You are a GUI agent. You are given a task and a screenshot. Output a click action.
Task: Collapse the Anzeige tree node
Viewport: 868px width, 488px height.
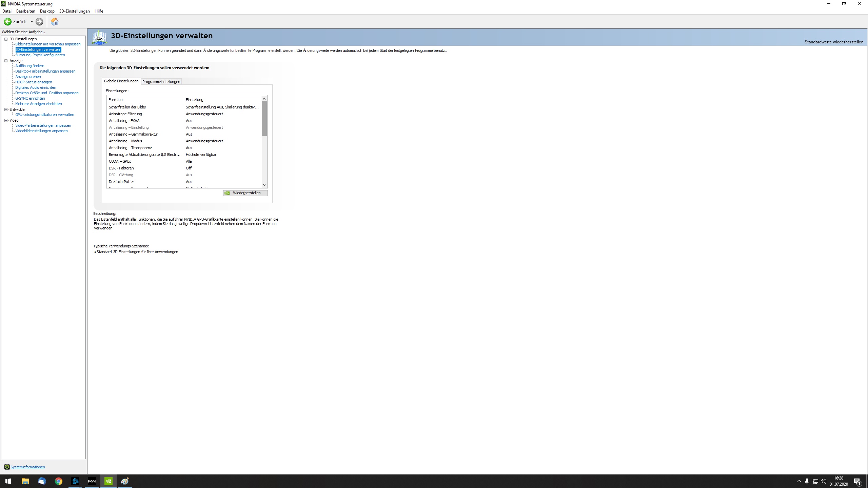click(x=6, y=61)
